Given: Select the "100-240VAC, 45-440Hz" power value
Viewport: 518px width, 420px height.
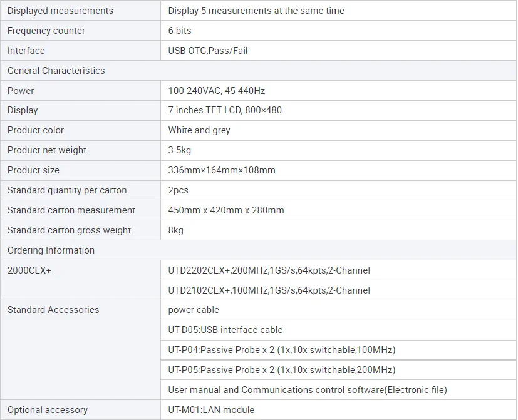Looking at the screenshot, I should point(217,91).
